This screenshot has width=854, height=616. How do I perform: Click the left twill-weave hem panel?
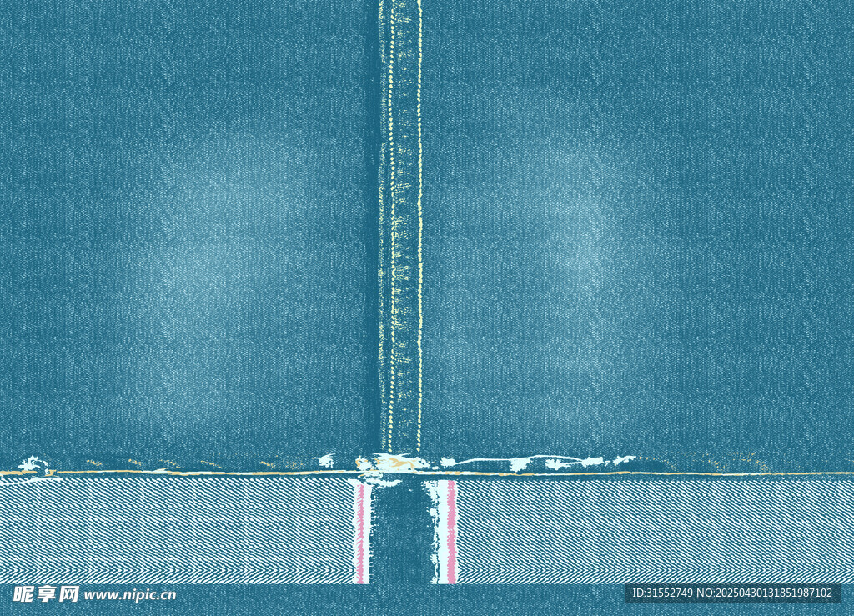pyautogui.click(x=175, y=531)
